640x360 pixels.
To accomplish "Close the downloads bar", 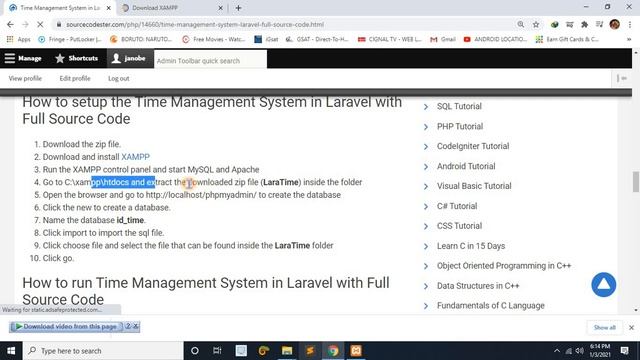I will coord(631,327).
